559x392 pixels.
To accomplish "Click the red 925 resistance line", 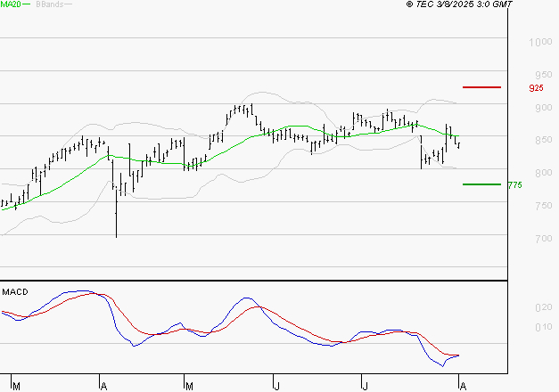I will (x=481, y=87).
